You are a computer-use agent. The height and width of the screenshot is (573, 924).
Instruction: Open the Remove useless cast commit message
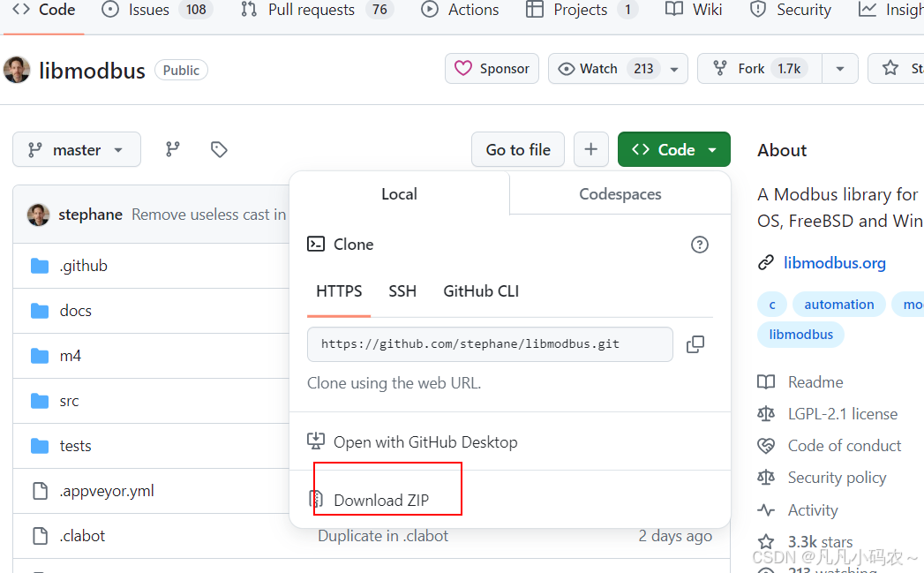click(208, 215)
